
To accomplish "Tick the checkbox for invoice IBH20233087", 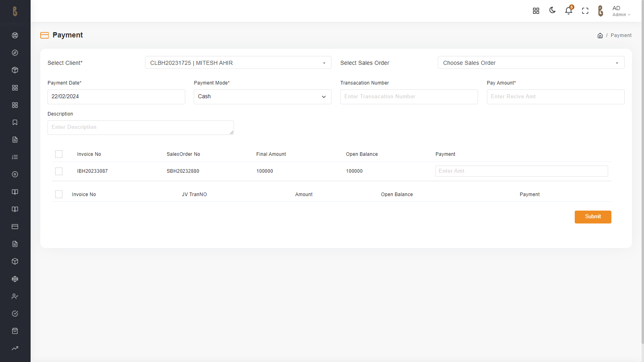I will click(59, 171).
